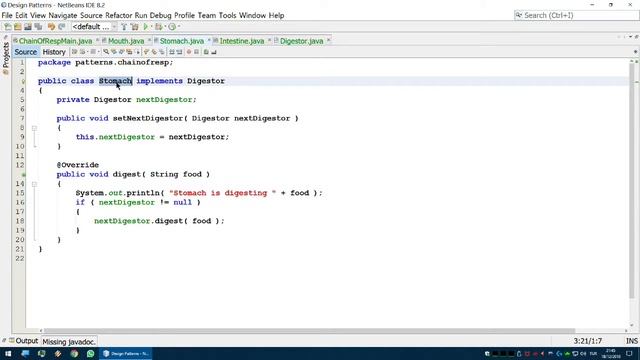The width and height of the screenshot is (640, 360).
Task: Click the taskbar clock
Action: [611, 353]
